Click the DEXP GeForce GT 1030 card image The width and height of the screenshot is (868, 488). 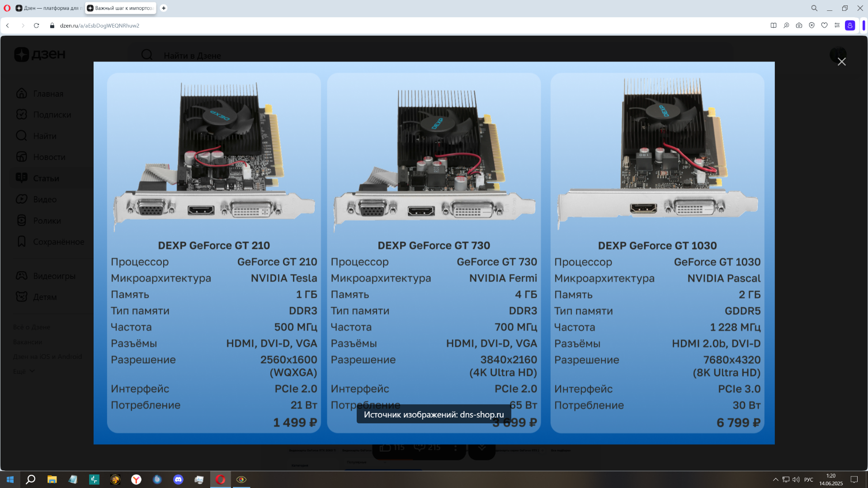point(657,154)
